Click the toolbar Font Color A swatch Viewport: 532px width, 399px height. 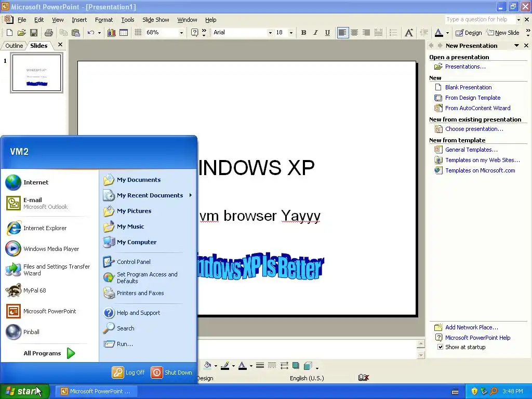[438, 33]
